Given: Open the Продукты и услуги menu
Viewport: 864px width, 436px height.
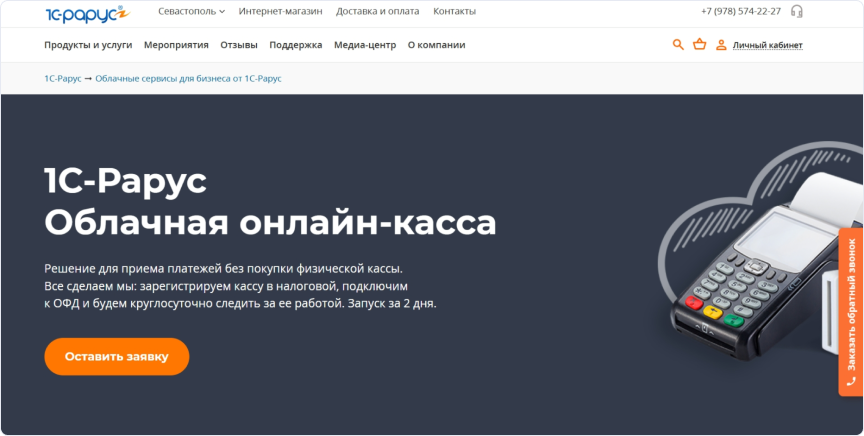Looking at the screenshot, I should click(88, 44).
